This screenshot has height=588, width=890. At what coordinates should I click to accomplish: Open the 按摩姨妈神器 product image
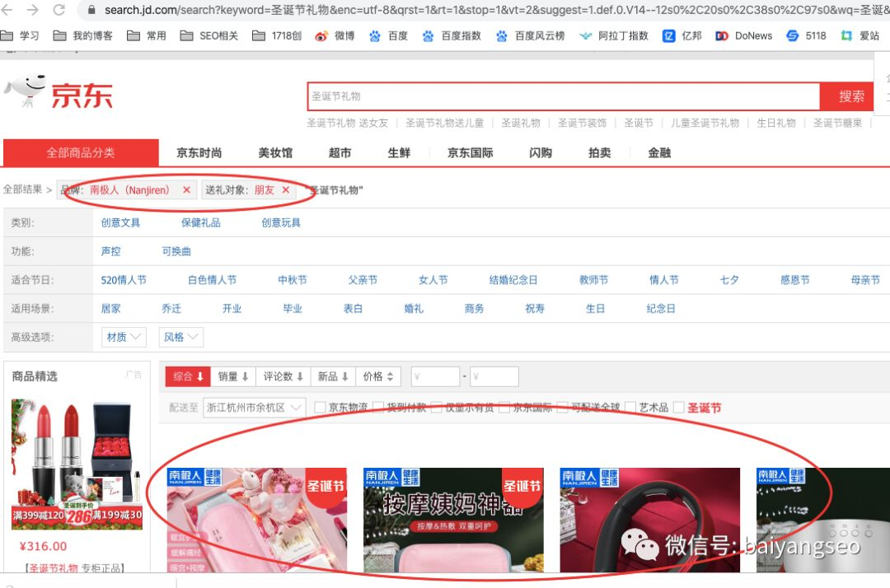pos(453,520)
